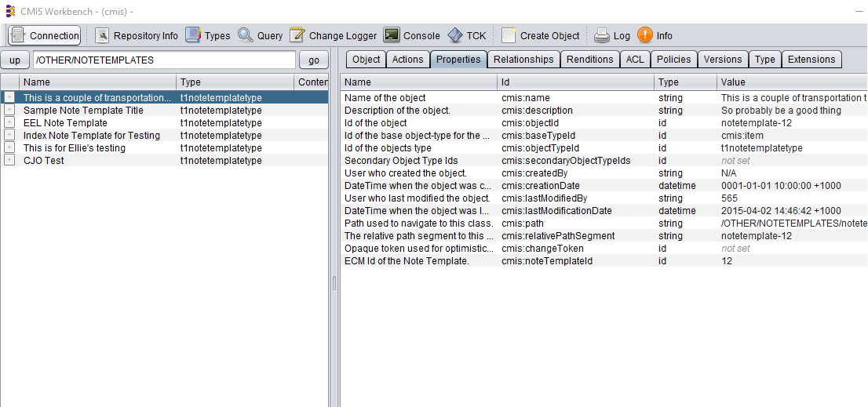The height and width of the screenshot is (407, 868).
Task: Open the Extensions tab
Action: pyautogui.click(x=811, y=59)
